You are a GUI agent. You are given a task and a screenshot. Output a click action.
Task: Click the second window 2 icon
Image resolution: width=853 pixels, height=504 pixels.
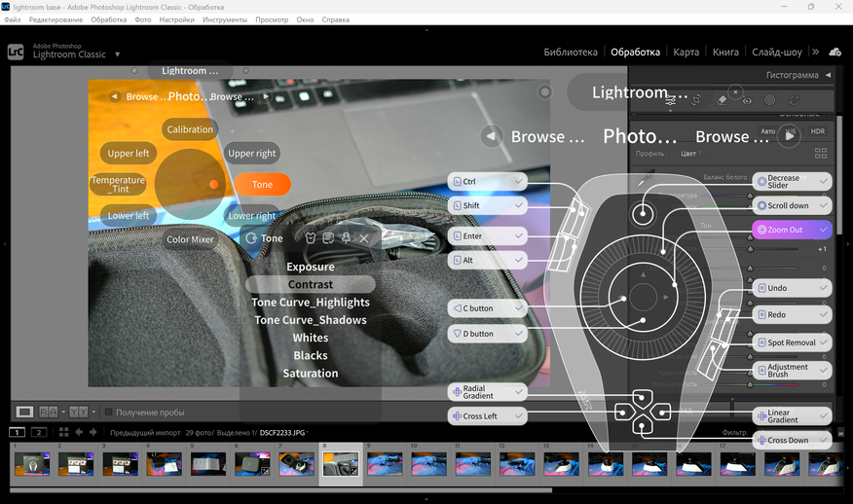click(39, 432)
